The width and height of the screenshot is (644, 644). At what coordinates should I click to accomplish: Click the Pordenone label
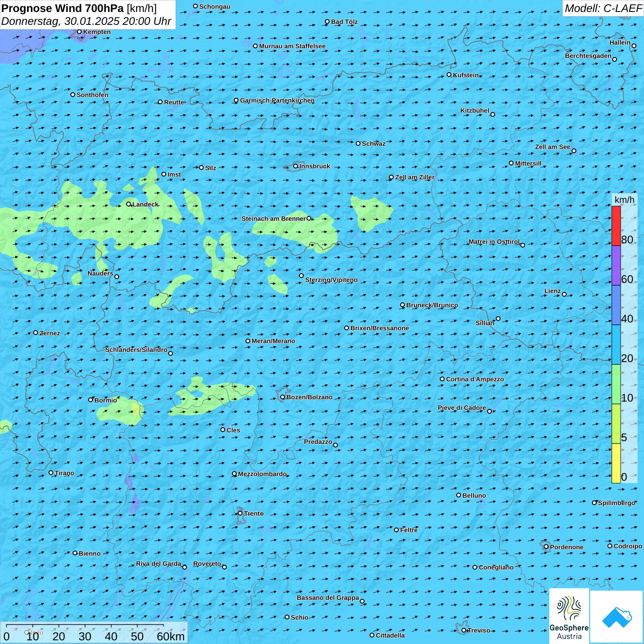(x=567, y=547)
